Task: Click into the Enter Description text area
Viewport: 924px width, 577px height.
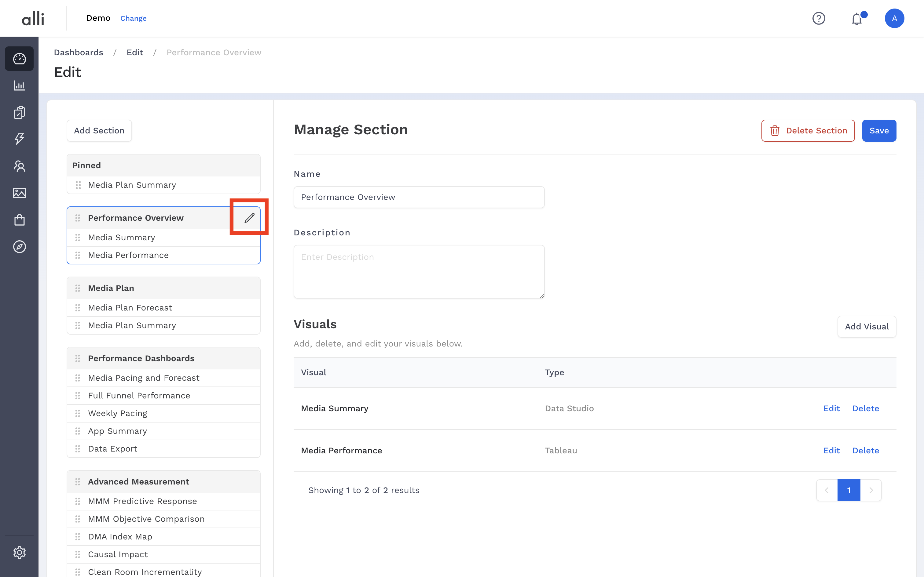Action: (419, 272)
